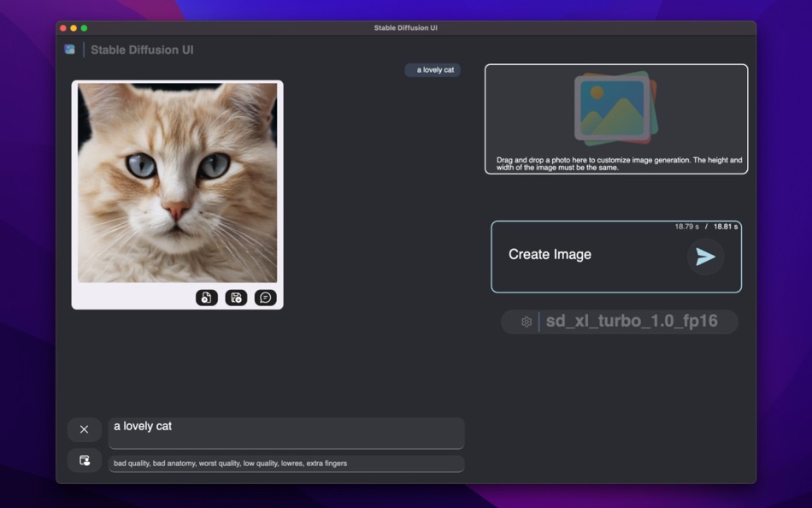The image size is (812, 508).
Task: Click the negative prompt text field
Action: pyautogui.click(x=285, y=463)
